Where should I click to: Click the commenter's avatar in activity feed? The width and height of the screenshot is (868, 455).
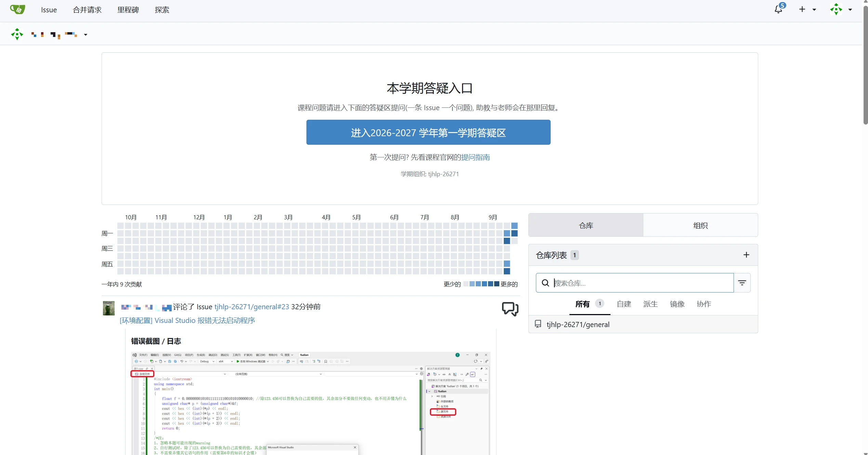coord(109,308)
